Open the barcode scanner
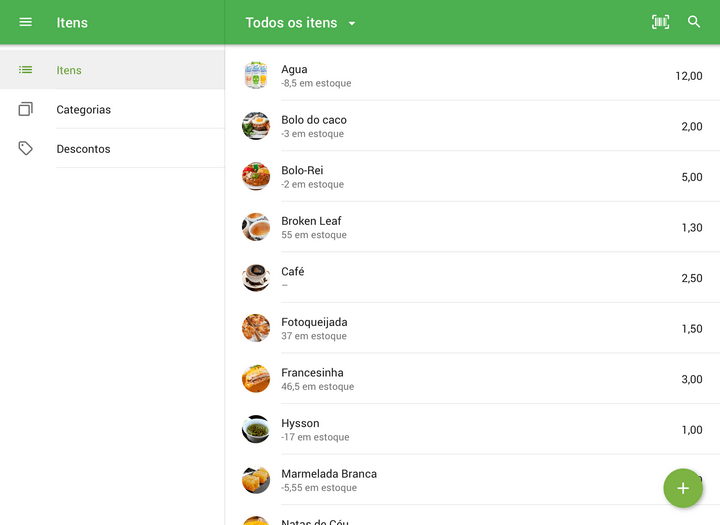Image resolution: width=720 pixels, height=525 pixels. pos(660,22)
